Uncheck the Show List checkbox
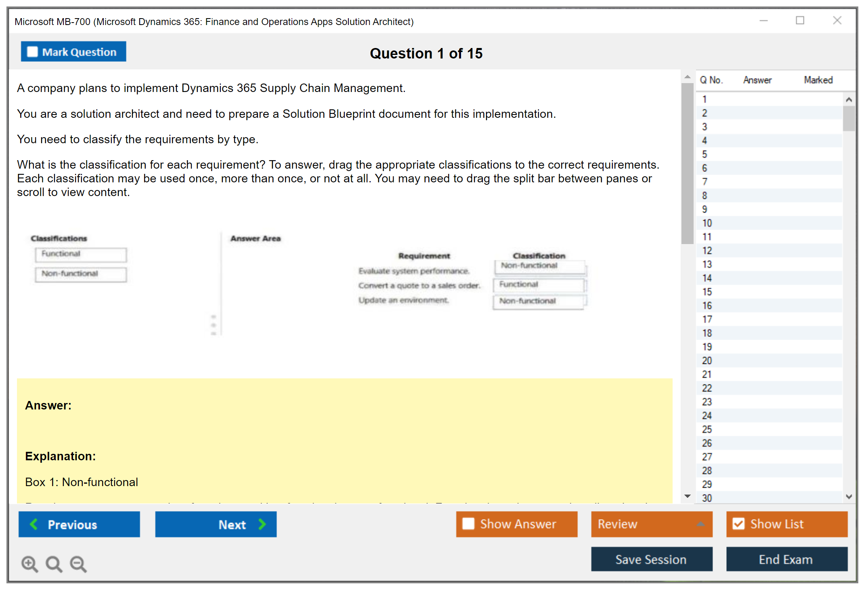Viewport: 868px width, 593px height. 738,524
